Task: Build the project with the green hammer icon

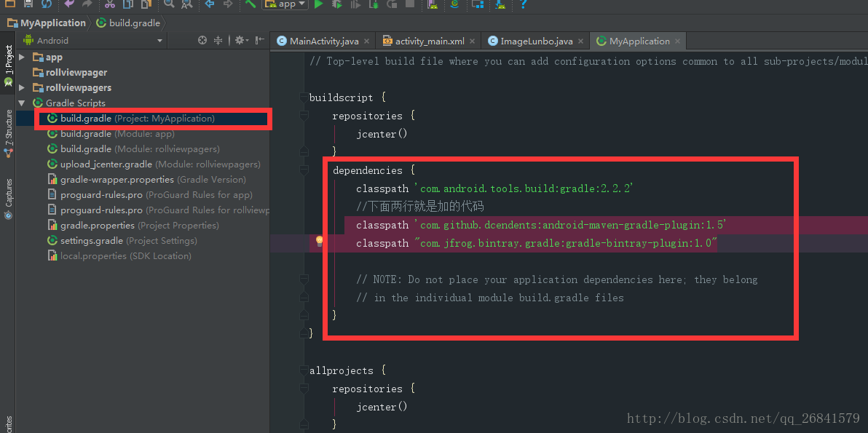Action: coord(250,4)
